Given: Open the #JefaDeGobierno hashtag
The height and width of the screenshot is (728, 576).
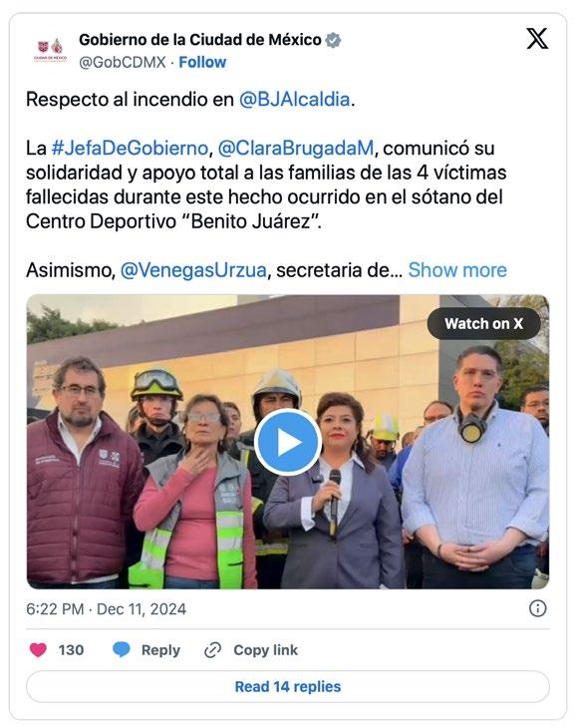Looking at the screenshot, I should tap(130, 149).
